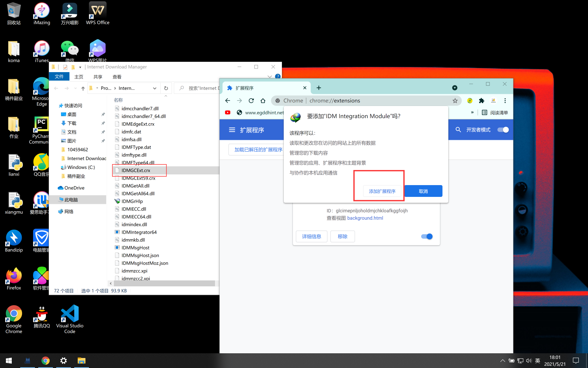Image resolution: width=588 pixels, height=368 pixels.
Task: Confirm with 添加扩展程序 button
Action: pos(382,191)
